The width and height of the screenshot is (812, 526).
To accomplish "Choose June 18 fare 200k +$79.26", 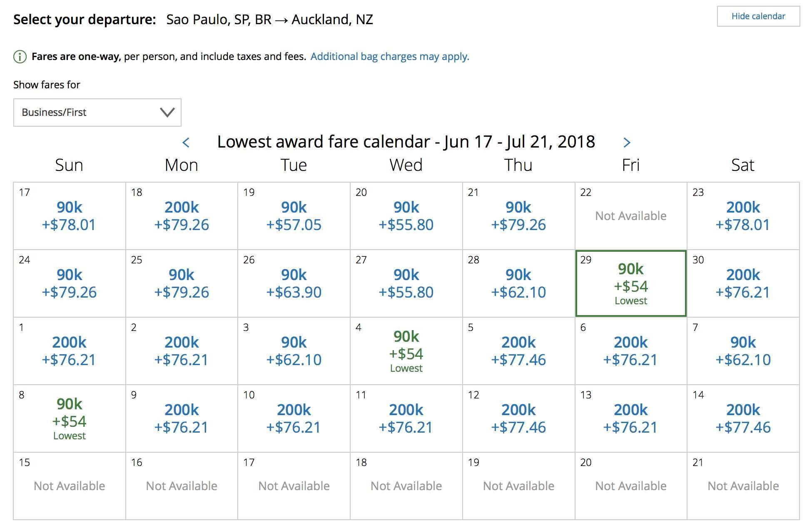I will tap(182, 216).
